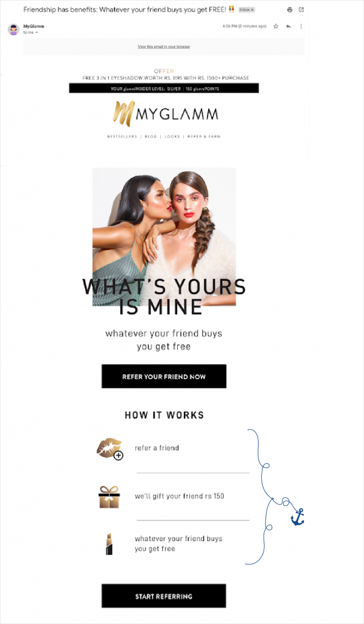
Task: Open the BESTSELLERS menu link
Action: click(x=122, y=136)
